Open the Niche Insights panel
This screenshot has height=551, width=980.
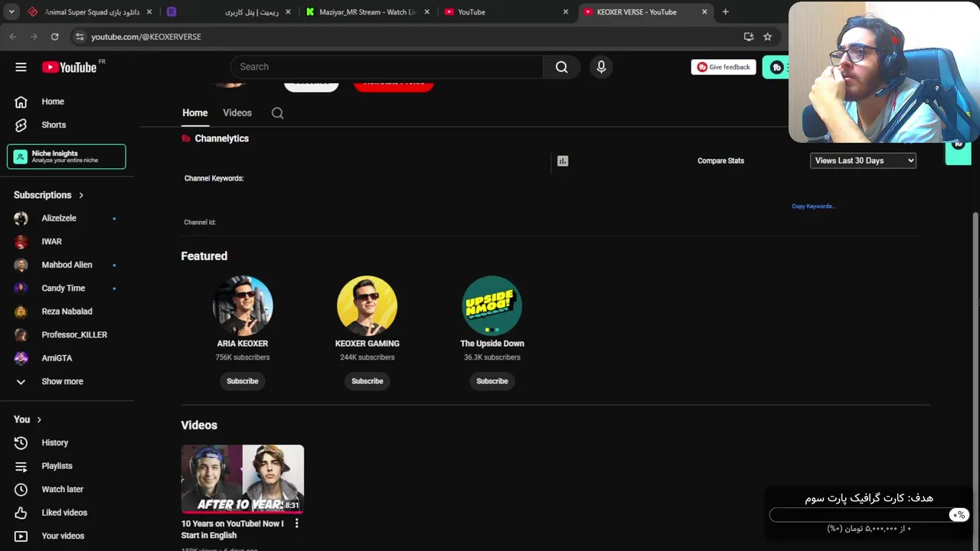click(x=67, y=157)
